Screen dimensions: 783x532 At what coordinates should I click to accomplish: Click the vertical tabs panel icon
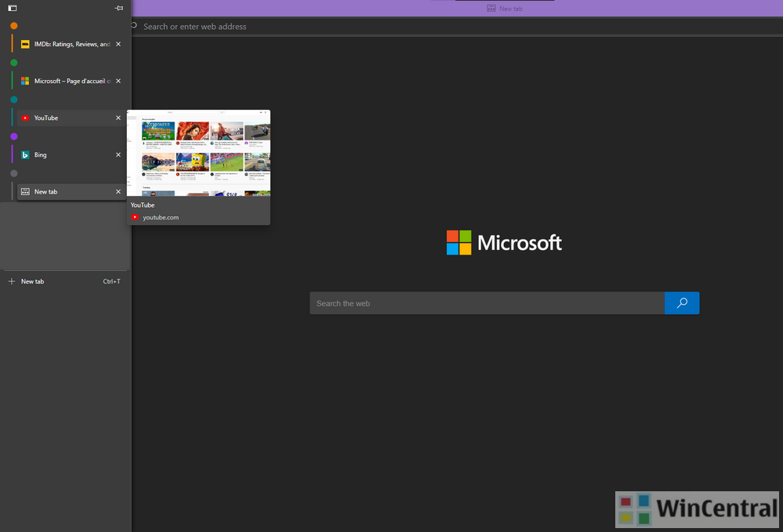pyautogui.click(x=13, y=8)
